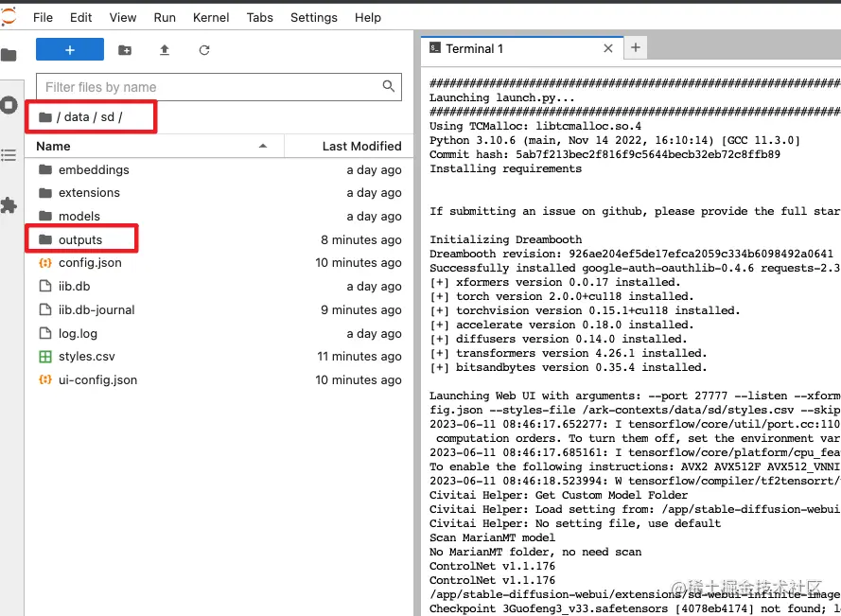Click the search magnifier icon in the filter box
This screenshot has width=841, height=616.
(388, 86)
